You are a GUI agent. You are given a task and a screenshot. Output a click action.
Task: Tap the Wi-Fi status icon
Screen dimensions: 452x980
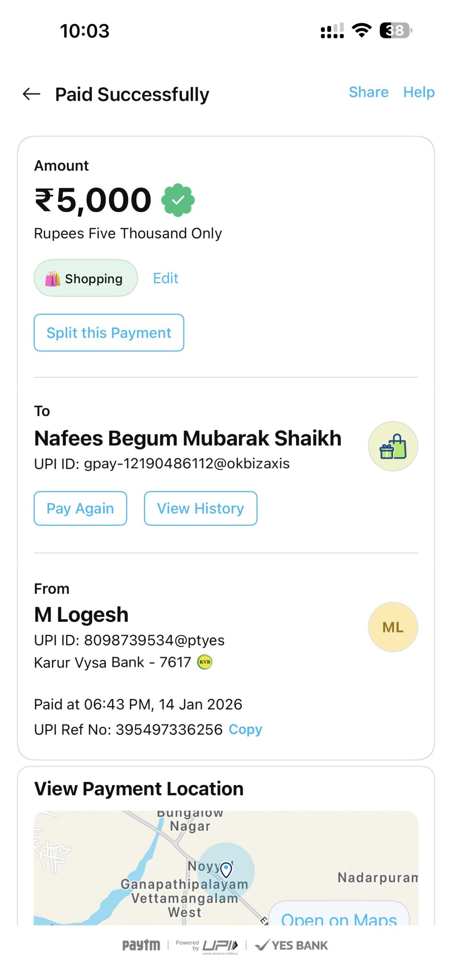362,30
